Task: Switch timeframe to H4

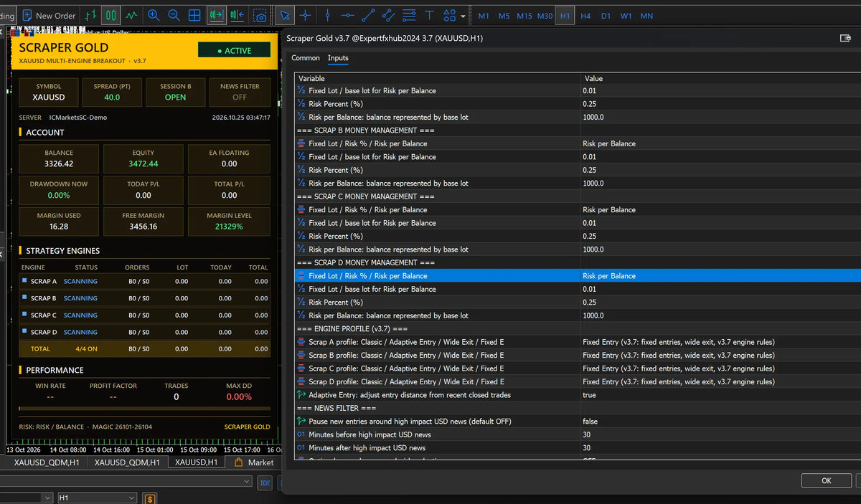Action: [585, 15]
